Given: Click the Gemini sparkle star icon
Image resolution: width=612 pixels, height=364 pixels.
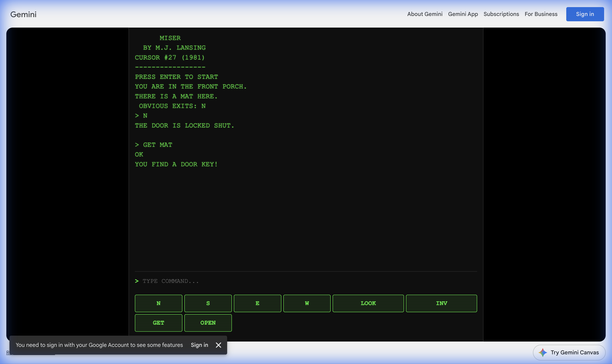Looking at the screenshot, I should [x=543, y=352].
